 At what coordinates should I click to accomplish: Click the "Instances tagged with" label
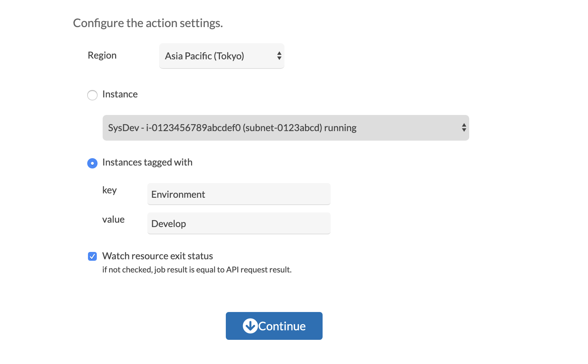click(148, 163)
